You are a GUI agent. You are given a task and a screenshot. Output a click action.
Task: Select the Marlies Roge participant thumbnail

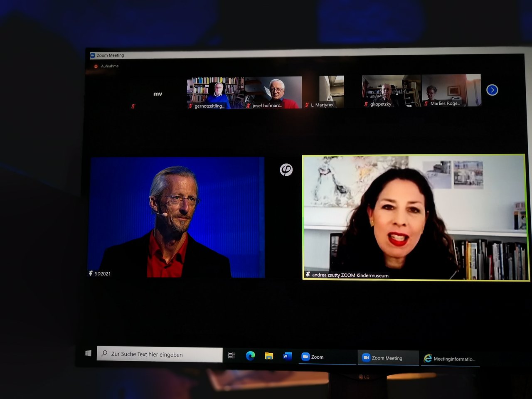tap(451, 90)
